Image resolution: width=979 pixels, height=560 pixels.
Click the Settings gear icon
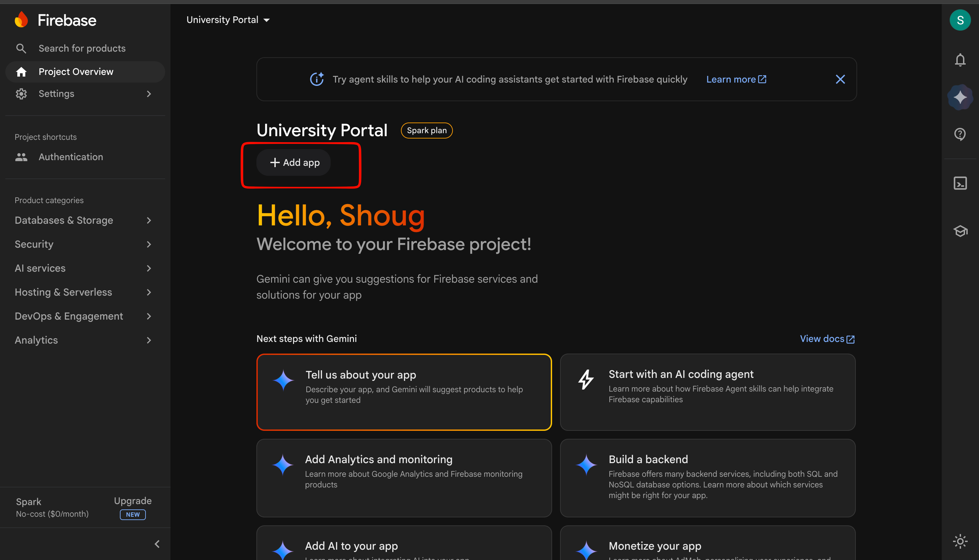21,94
